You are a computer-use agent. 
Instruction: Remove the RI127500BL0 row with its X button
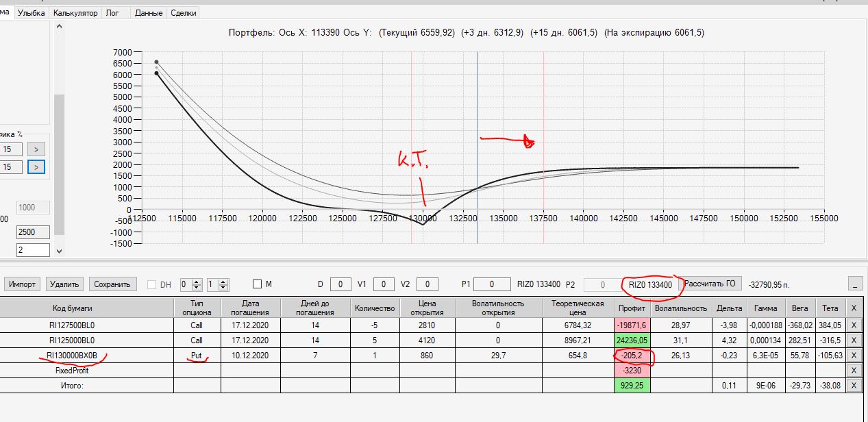[853, 325]
